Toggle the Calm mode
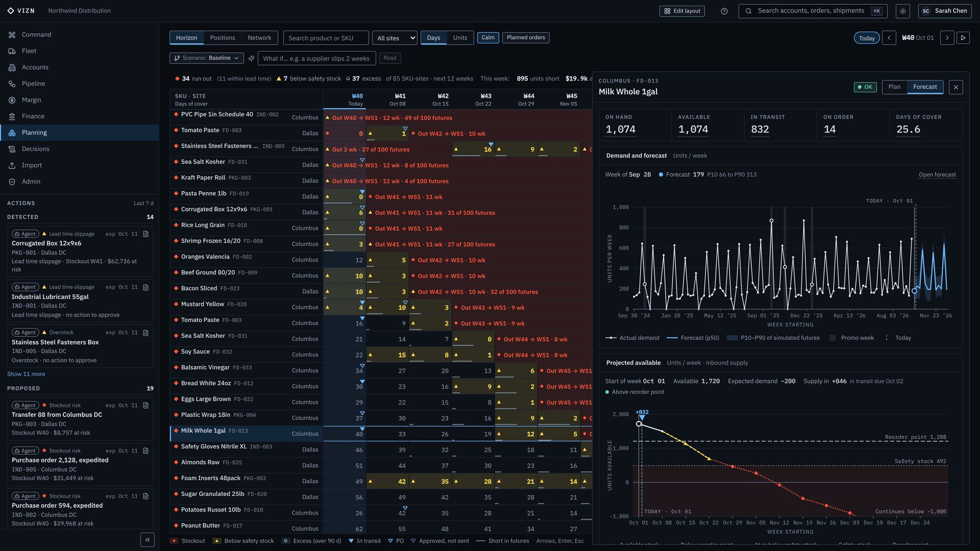 tap(488, 38)
